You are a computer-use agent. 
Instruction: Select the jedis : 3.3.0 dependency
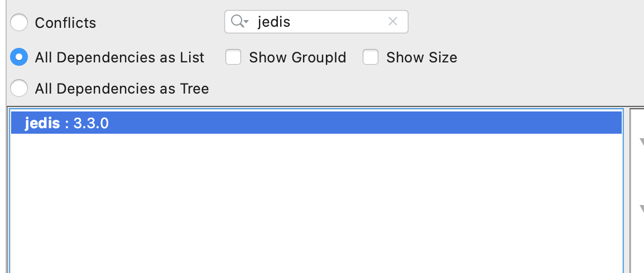pyautogui.click(x=316, y=123)
